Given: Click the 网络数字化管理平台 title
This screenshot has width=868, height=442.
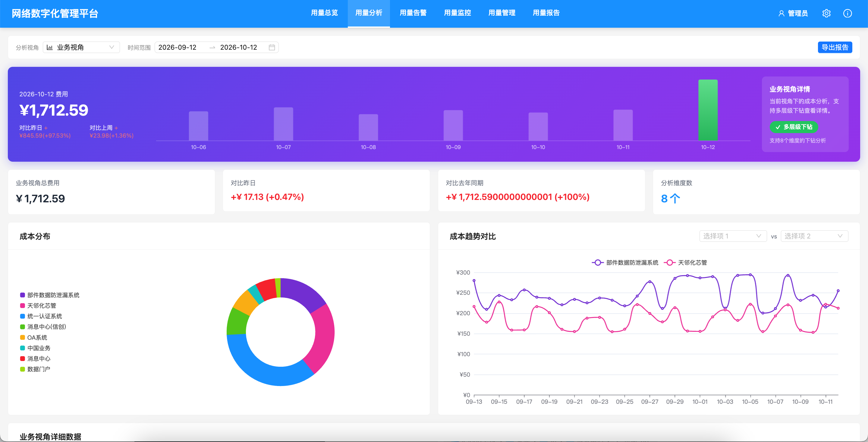Looking at the screenshot, I should (55, 14).
